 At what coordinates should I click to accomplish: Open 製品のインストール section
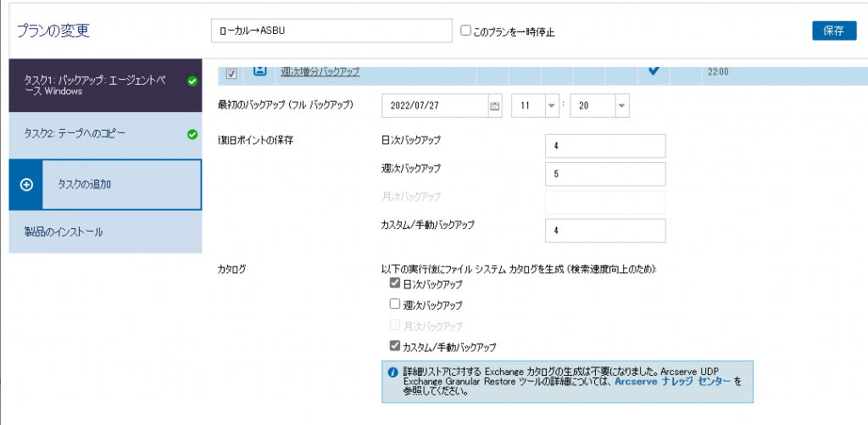pos(105,232)
